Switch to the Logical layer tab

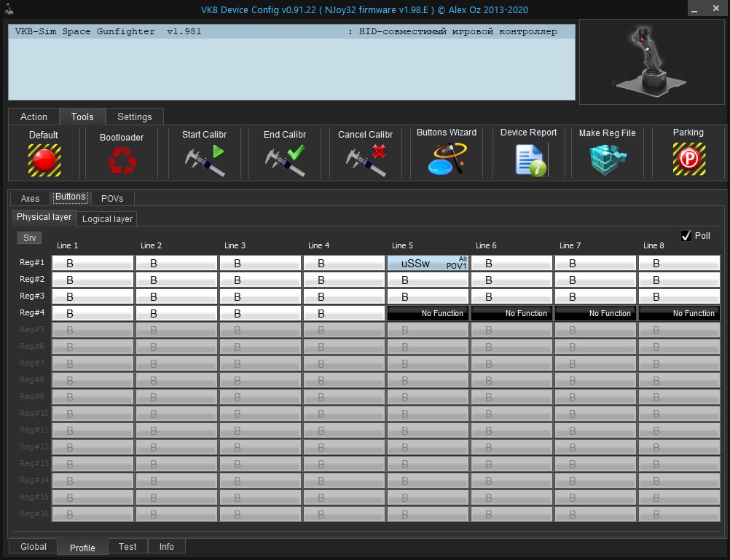click(107, 218)
